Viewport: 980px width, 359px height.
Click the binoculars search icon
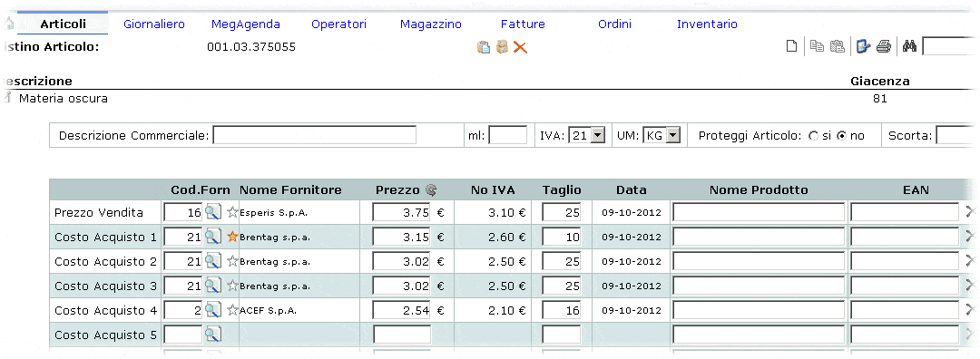909,46
